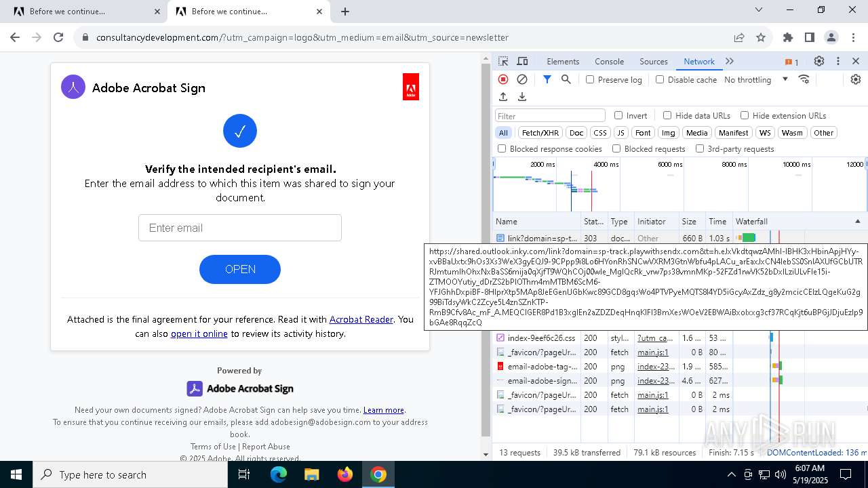Go back to previous page
Image resolution: width=868 pixels, height=488 pixels.
(x=15, y=37)
